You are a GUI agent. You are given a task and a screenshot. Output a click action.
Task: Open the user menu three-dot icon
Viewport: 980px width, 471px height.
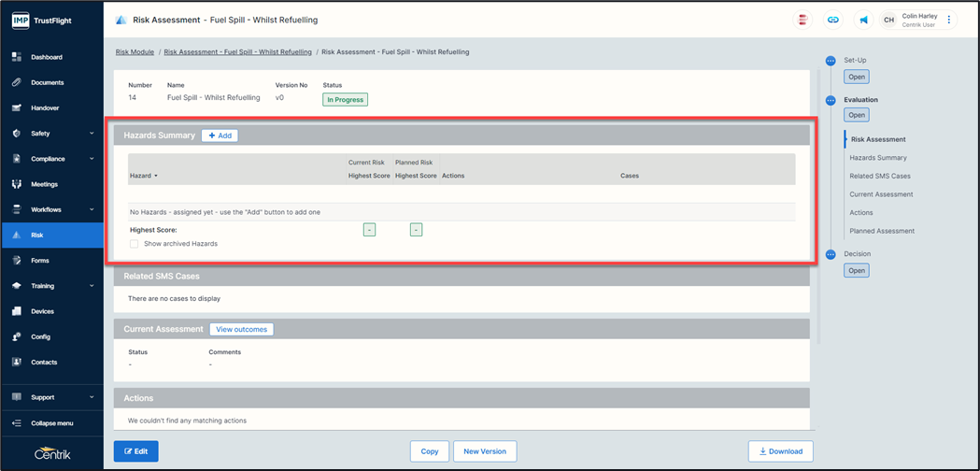click(949, 20)
